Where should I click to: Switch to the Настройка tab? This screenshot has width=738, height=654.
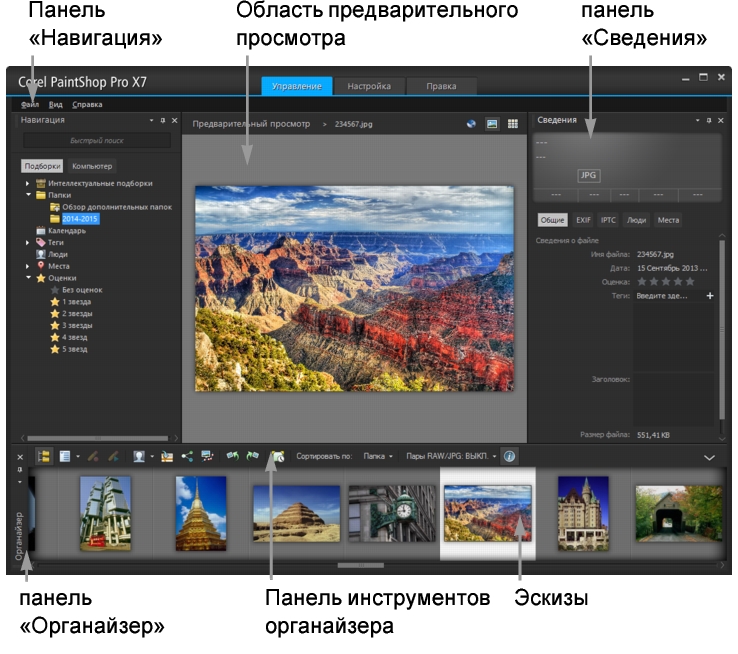(369, 86)
